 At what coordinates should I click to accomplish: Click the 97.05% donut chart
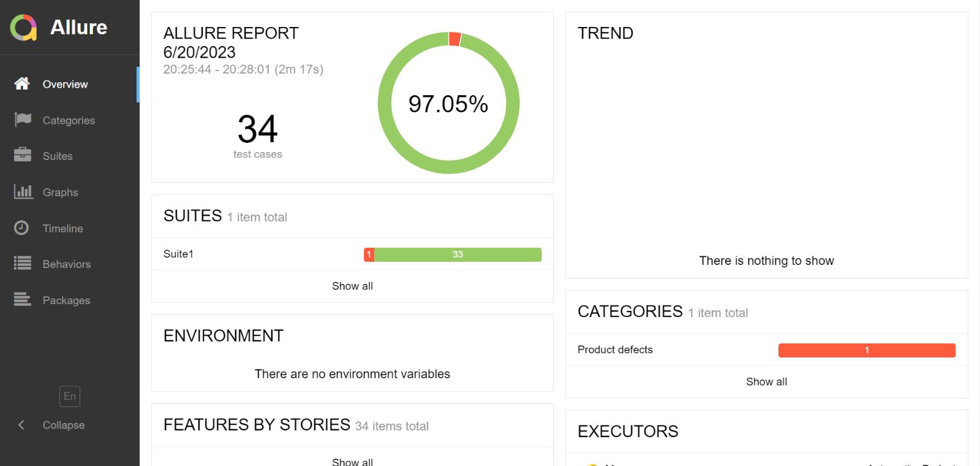click(448, 103)
